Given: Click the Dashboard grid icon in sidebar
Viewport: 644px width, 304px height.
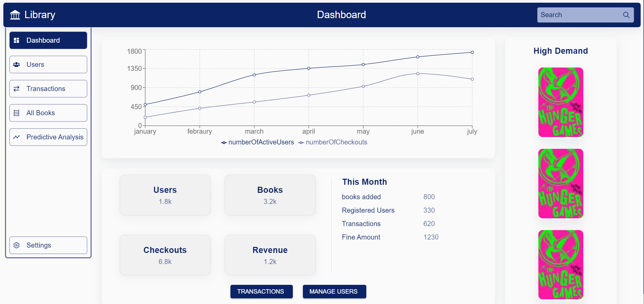Looking at the screenshot, I should [16, 40].
